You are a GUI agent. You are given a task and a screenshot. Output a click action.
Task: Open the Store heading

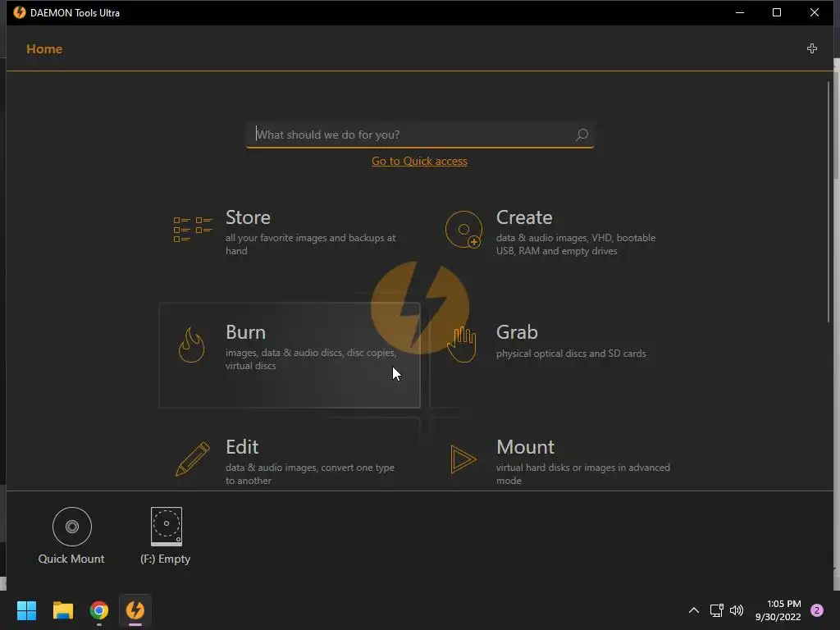click(x=248, y=217)
